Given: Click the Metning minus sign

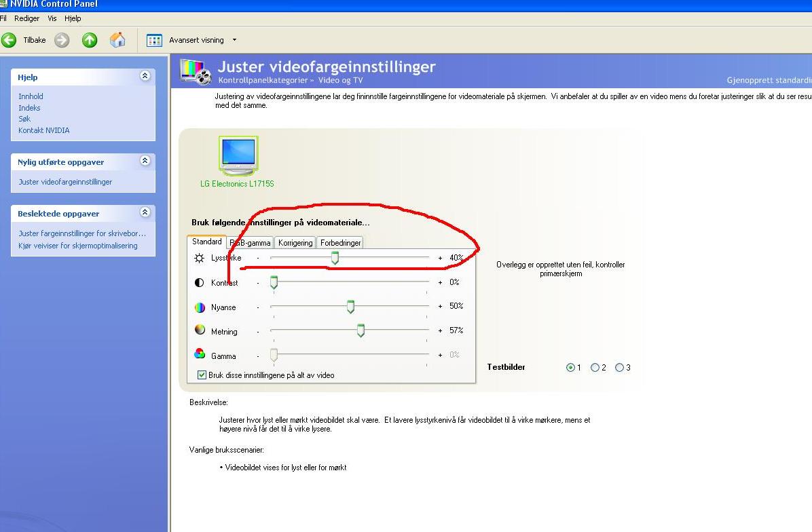Looking at the screenshot, I should [258, 331].
